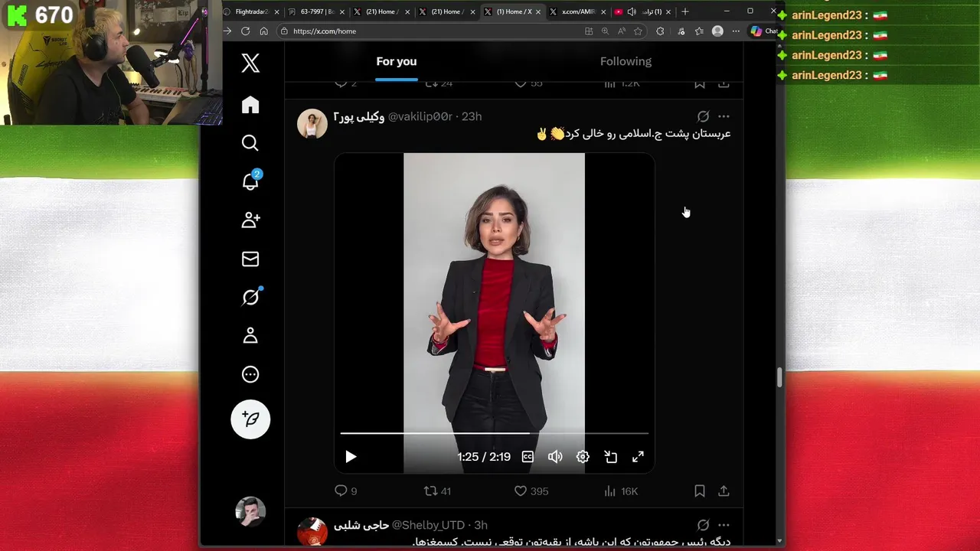Open the browser zoom magnifier icon
The height and width of the screenshot is (551, 980).
605,31
